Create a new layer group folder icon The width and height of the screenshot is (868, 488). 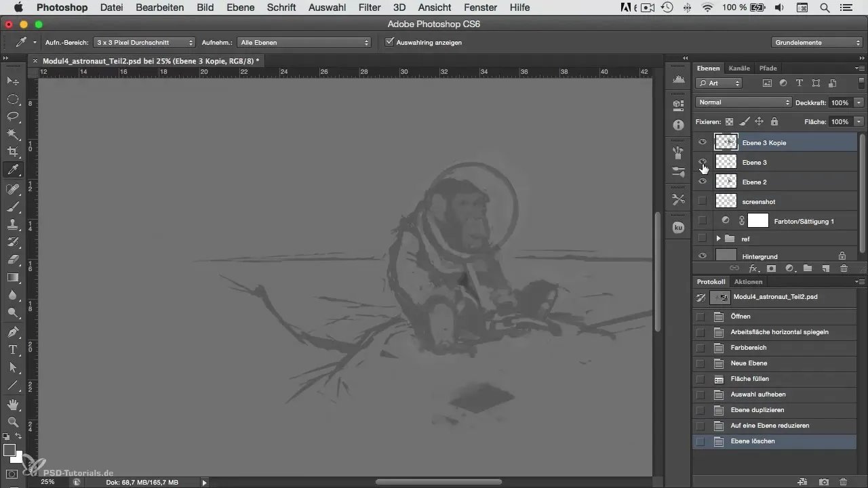click(808, 268)
